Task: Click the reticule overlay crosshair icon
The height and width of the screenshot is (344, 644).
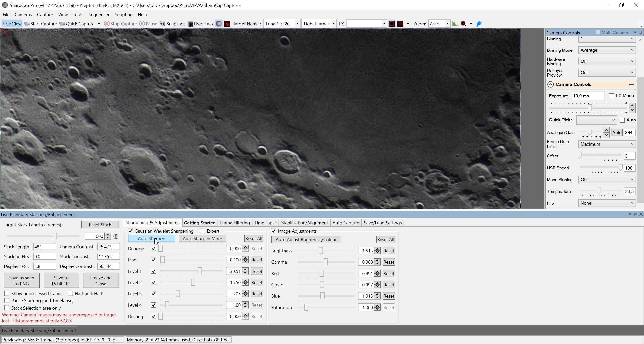Action: [400, 24]
